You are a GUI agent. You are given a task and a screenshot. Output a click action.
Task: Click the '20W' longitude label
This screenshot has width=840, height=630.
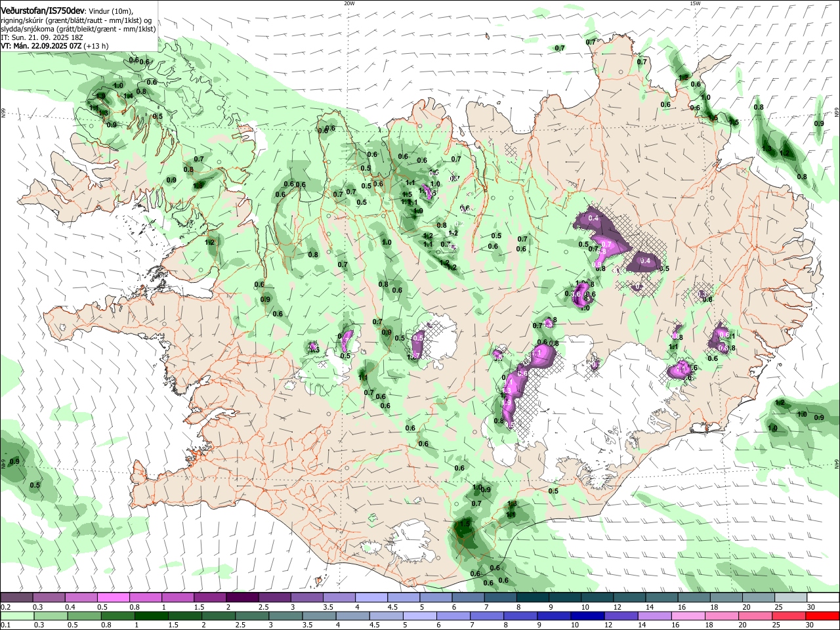pyautogui.click(x=349, y=3)
